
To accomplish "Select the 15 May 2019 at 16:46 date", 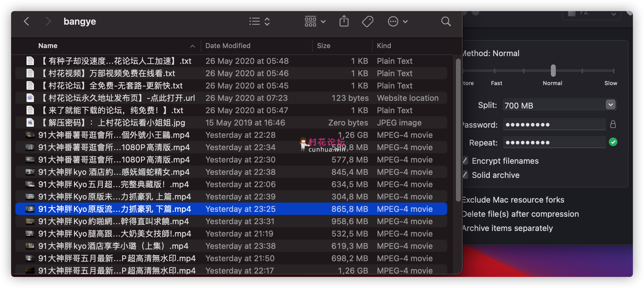I will pyautogui.click(x=245, y=123).
